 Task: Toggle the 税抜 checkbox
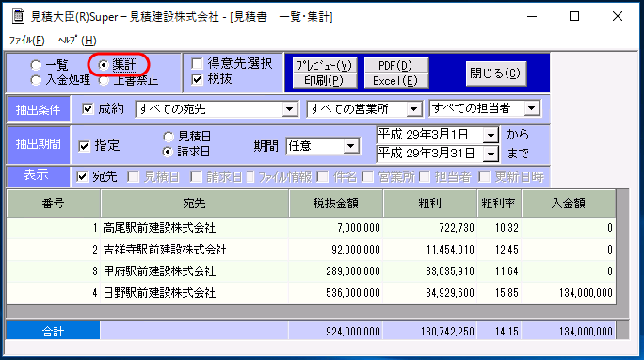coord(198,79)
